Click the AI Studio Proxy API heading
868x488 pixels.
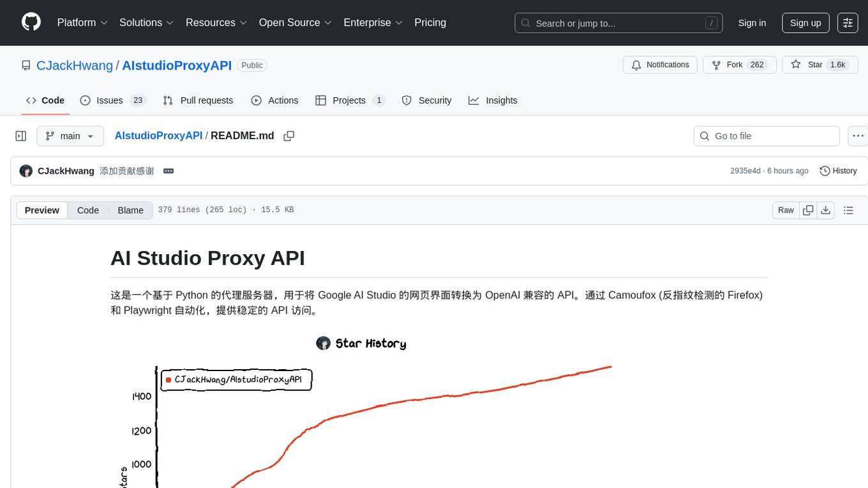click(x=207, y=258)
